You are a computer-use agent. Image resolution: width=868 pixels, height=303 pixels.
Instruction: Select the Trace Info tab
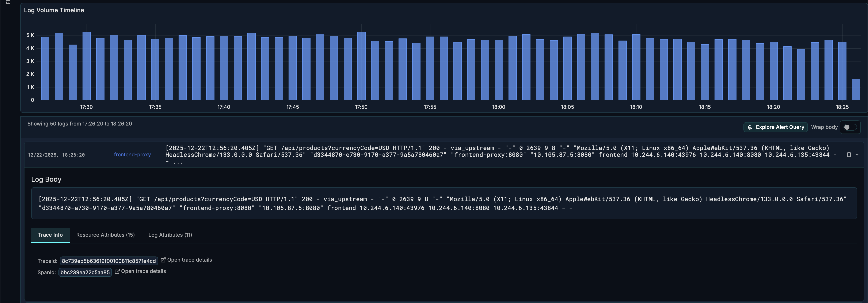[x=50, y=235]
